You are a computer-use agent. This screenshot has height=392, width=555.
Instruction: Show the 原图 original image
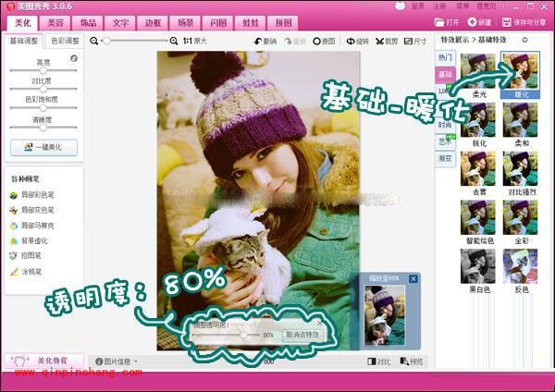(x=324, y=42)
